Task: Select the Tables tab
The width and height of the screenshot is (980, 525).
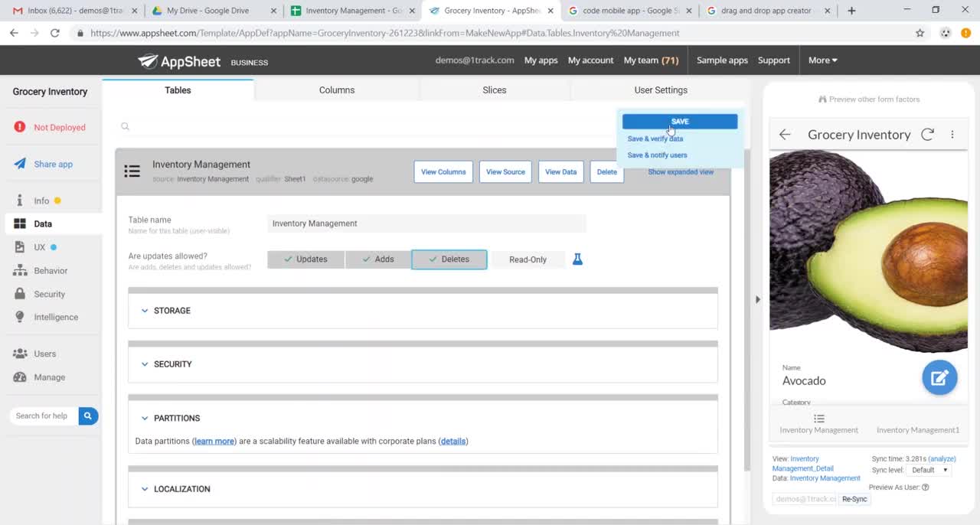Action: (x=178, y=90)
